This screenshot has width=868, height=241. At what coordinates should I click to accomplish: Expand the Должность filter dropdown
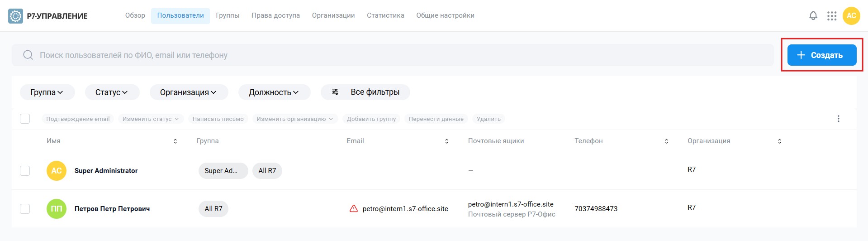click(x=274, y=92)
